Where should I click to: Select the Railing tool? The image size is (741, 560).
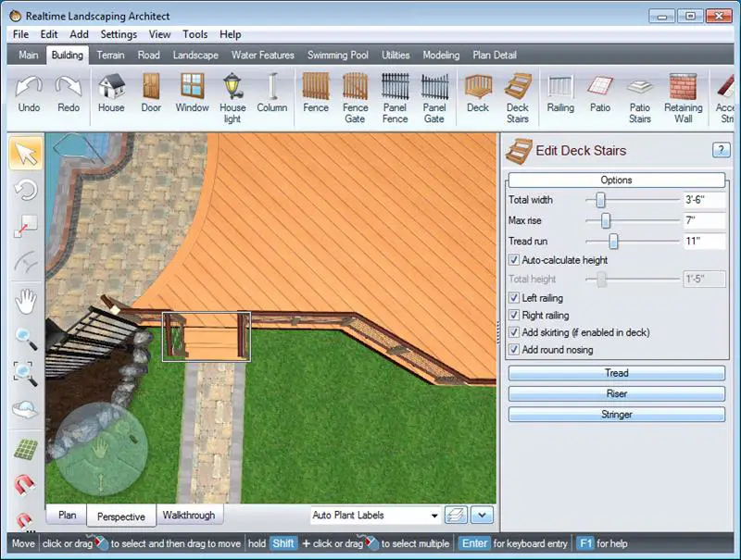tap(560, 94)
